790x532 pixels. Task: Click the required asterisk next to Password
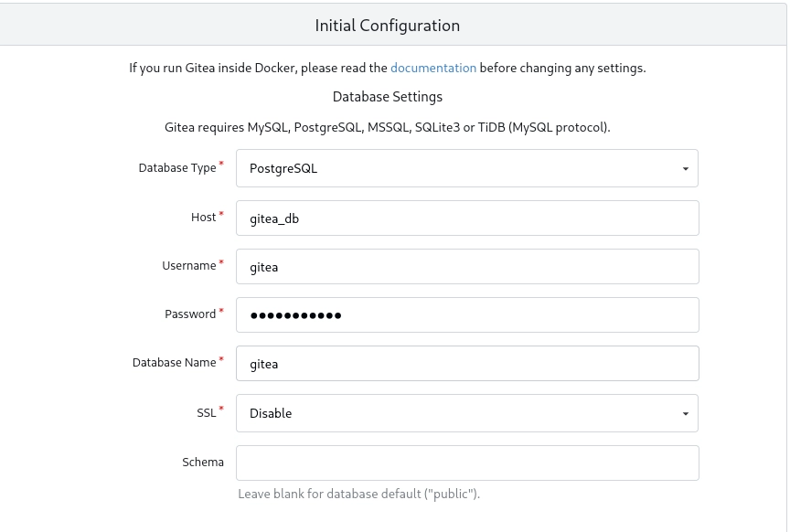221,310
